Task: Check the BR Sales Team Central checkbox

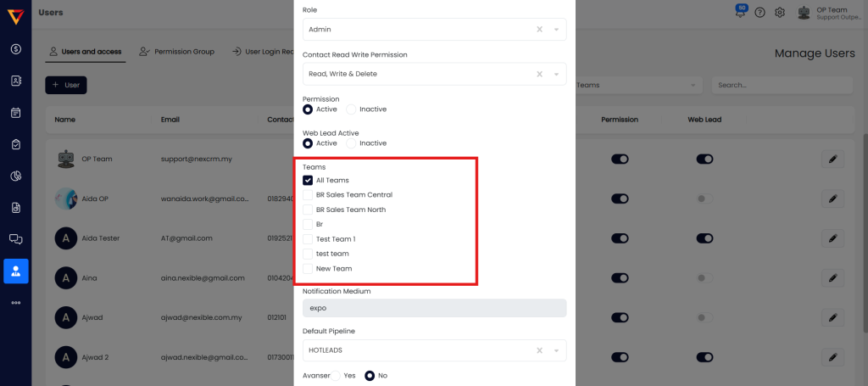Action: (x=308, y=195)
